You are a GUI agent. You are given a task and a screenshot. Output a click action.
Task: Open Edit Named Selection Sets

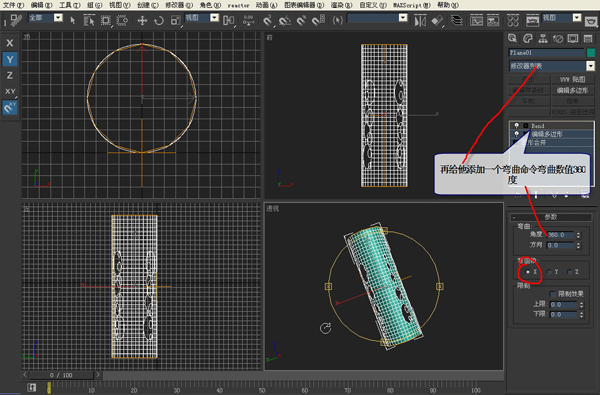pos(338,20)
